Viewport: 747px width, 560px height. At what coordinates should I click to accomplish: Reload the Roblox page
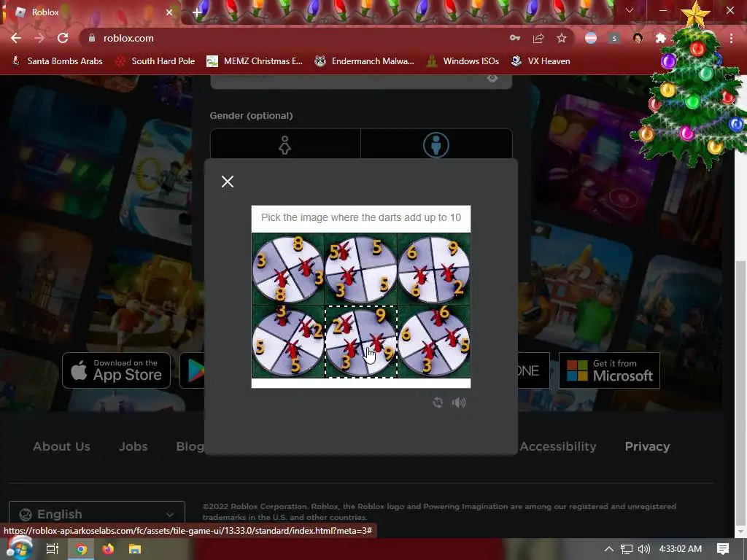[63, 38]
